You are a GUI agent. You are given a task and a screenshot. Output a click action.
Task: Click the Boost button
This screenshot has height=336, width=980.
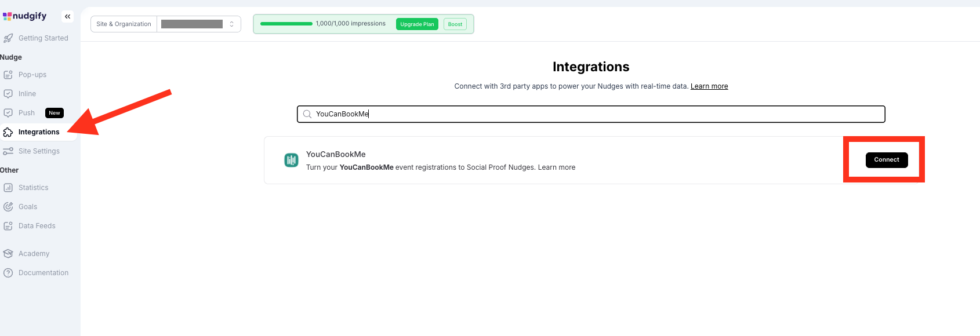pyautogui.click(x=455, y=24)
